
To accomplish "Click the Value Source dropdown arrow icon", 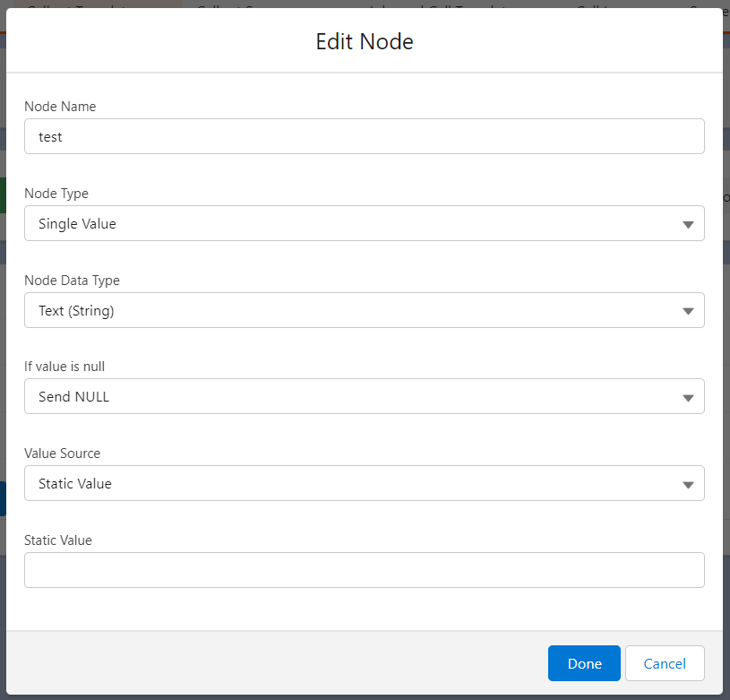I will [x=688, y=484].
